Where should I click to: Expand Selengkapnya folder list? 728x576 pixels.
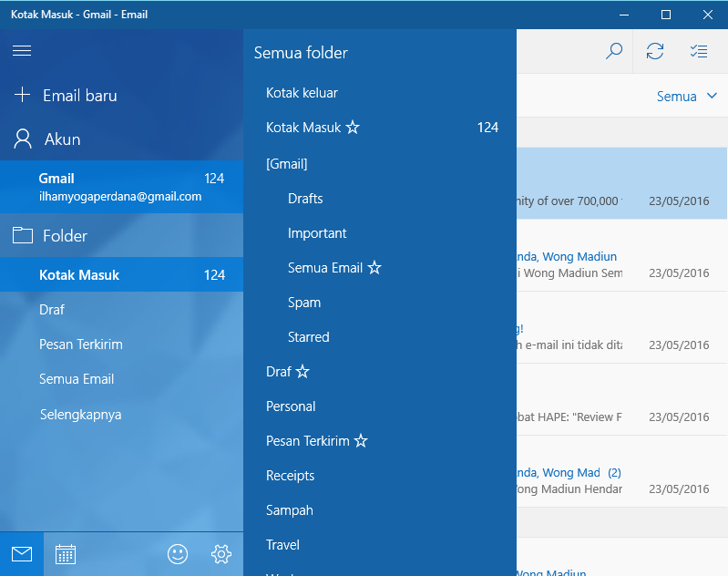coord(80,415)
